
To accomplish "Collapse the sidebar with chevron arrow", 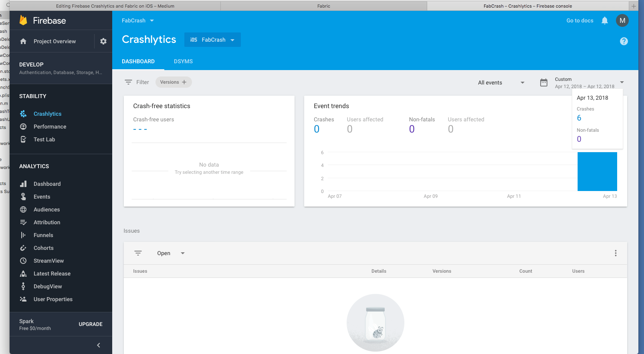I will coord(99,345).
